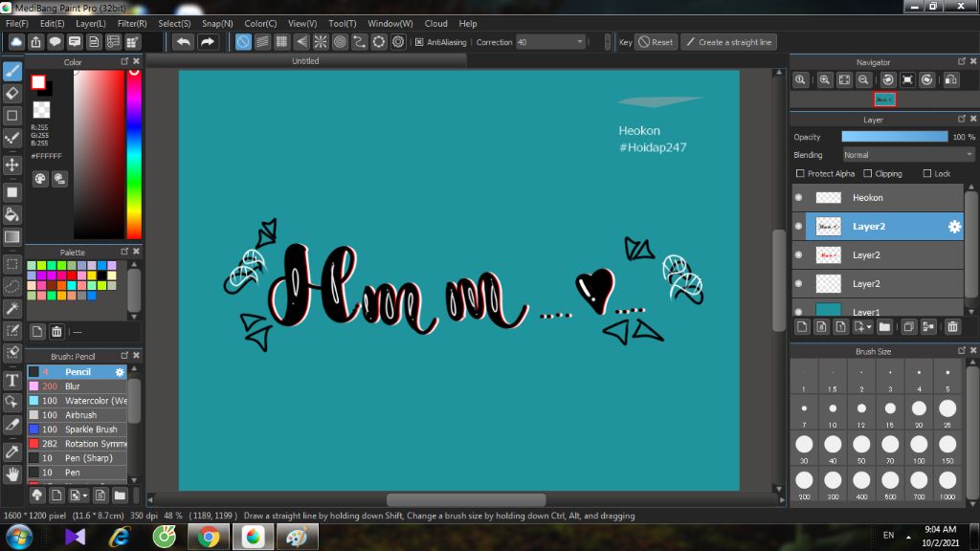The image size is (980, 551).
Task: Zoom in with Navigator zoom-in icon
Action: coord(824,80)
